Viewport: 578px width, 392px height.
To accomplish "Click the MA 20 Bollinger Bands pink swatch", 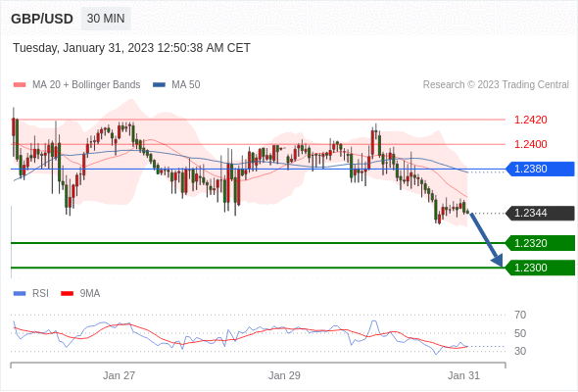I will click(x=20, y=85).
